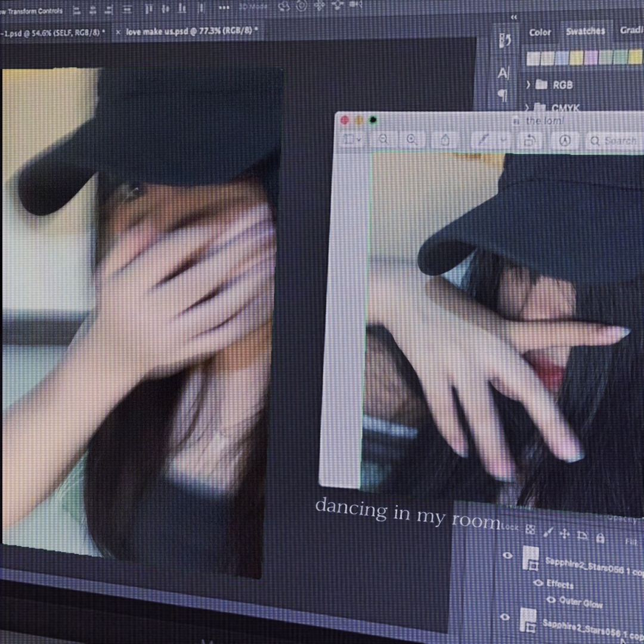
Task: Click the lock image pixels brush icon
Action: [x=549, y=532]
